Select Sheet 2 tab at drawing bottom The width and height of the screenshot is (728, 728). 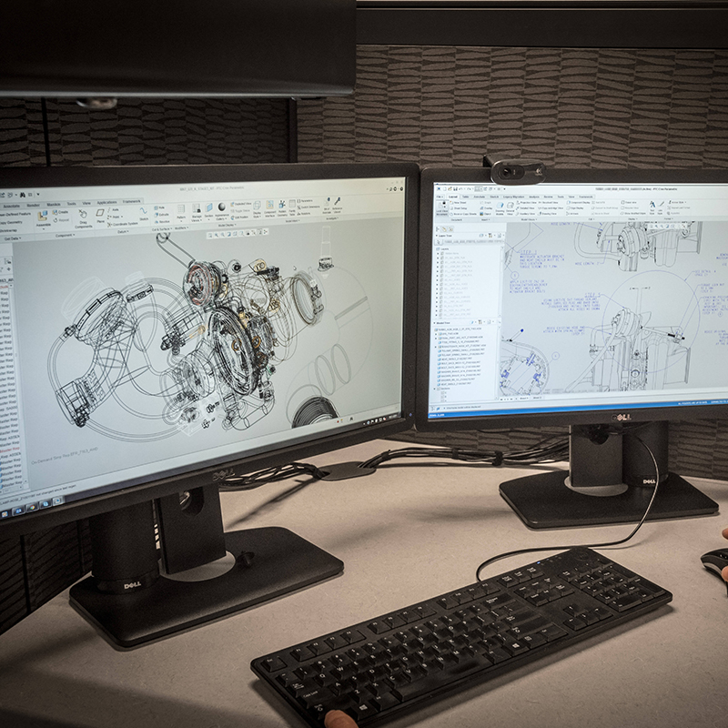coord(537,398)
